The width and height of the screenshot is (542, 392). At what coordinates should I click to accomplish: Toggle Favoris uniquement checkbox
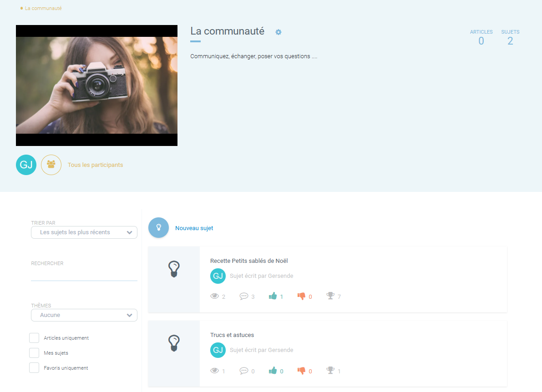pos(34,368)
